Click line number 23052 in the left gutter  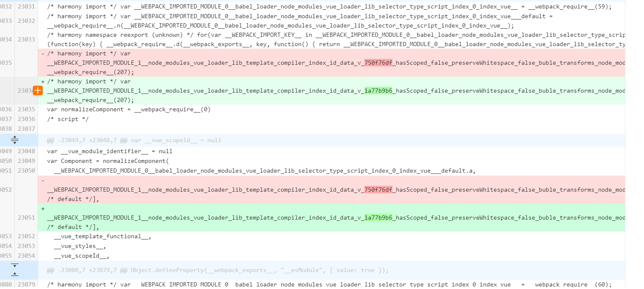point(5,190)
